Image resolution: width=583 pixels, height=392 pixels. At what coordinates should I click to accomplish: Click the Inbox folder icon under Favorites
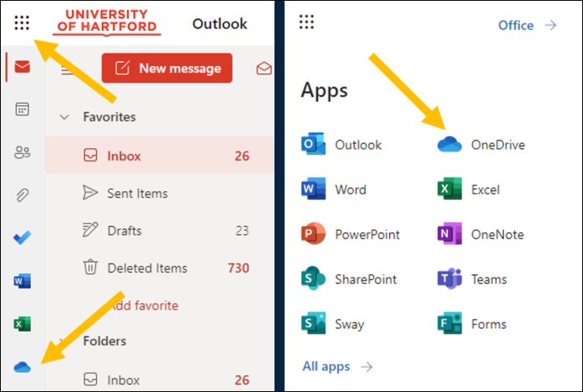(x=90, y=156)
